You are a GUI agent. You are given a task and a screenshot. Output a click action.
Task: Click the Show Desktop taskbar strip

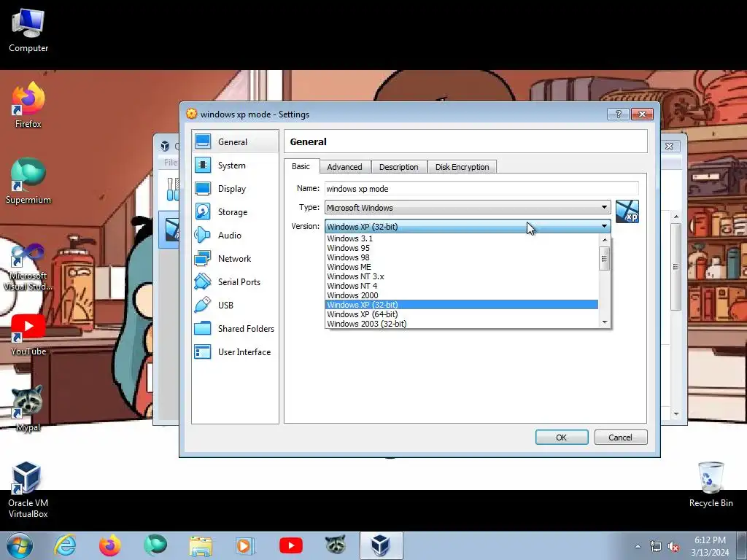[742, 545]
